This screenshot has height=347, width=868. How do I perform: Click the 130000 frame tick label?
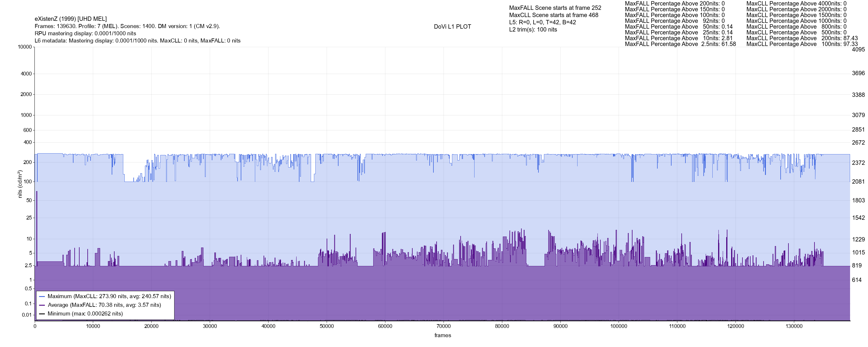pyautogui.click(x=794, y=326)
